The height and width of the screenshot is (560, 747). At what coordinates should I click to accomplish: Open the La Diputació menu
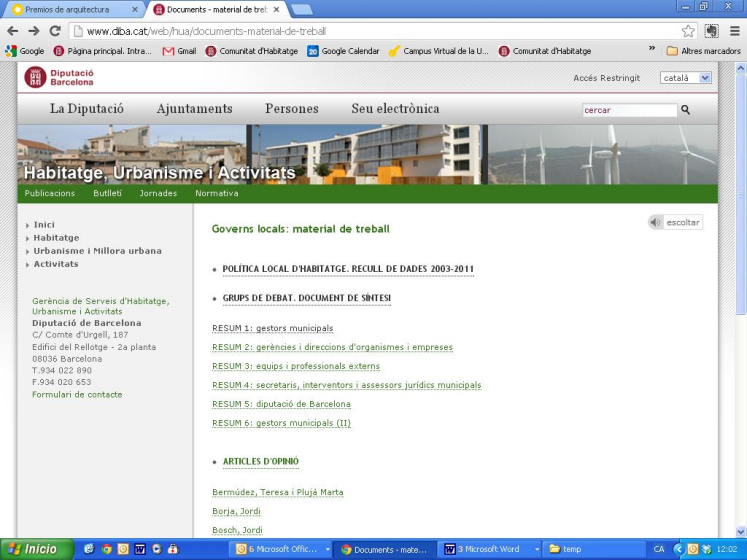[87, 109]
